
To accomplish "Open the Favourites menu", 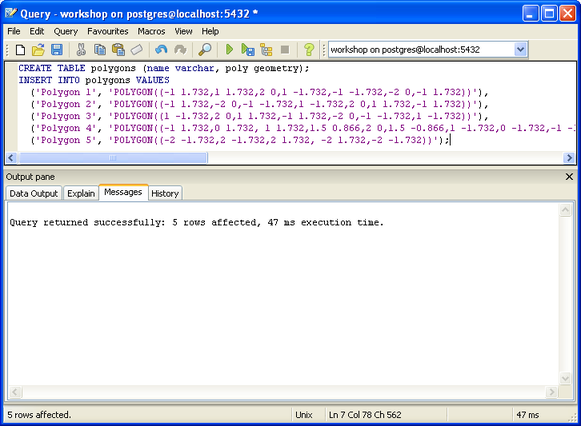I will pos(108,31).
